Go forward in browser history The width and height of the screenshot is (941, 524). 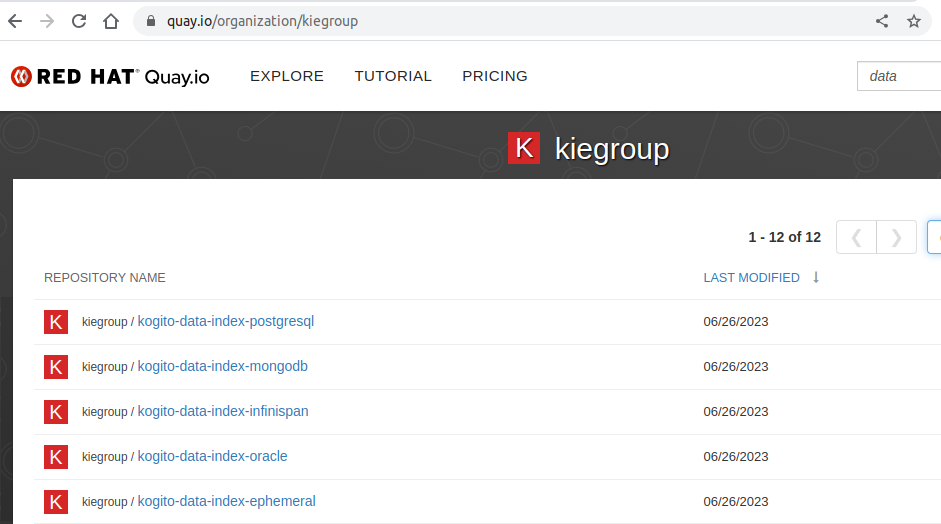tap(47, 21)
